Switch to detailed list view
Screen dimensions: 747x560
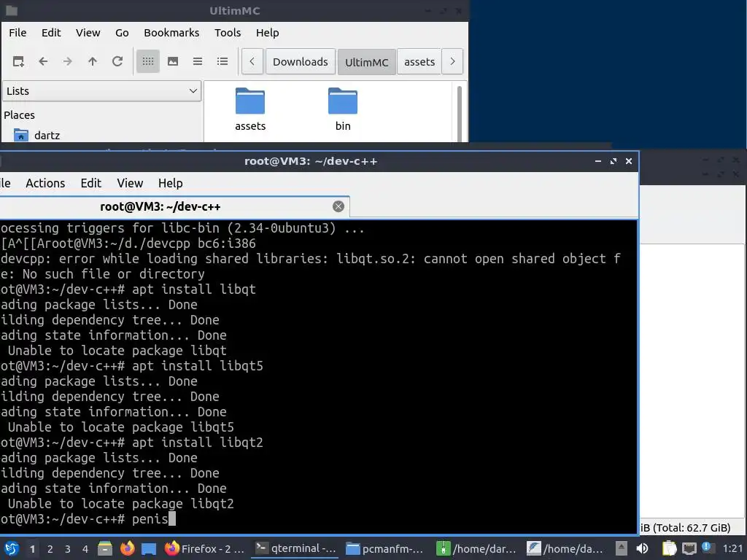222,61
